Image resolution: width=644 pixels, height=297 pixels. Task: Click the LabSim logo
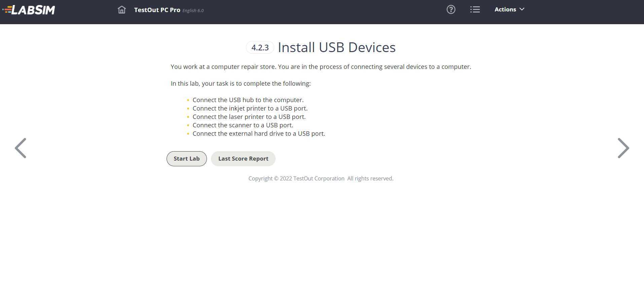[x=29, y=9]
